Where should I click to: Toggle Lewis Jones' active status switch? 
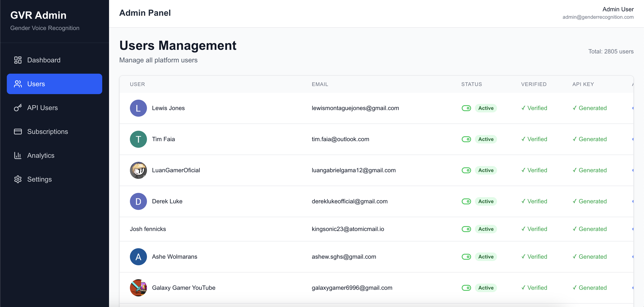[x=466, y=108]
